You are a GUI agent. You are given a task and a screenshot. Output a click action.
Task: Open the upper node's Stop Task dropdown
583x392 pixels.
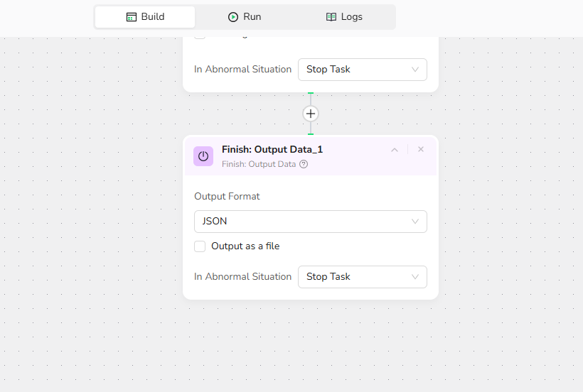(x=363, y=70)
